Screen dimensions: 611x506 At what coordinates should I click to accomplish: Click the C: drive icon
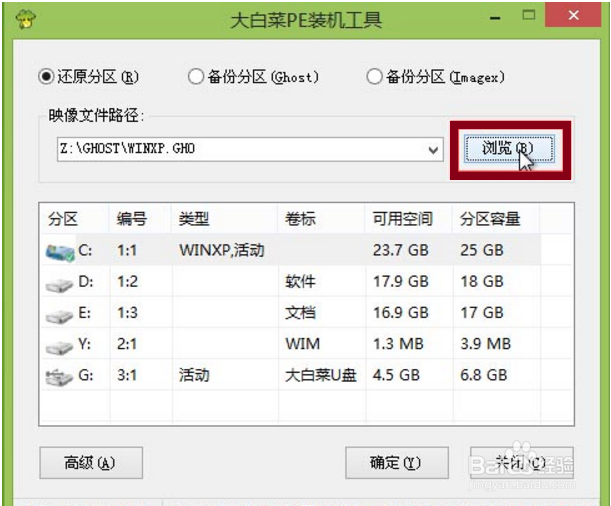60,252
